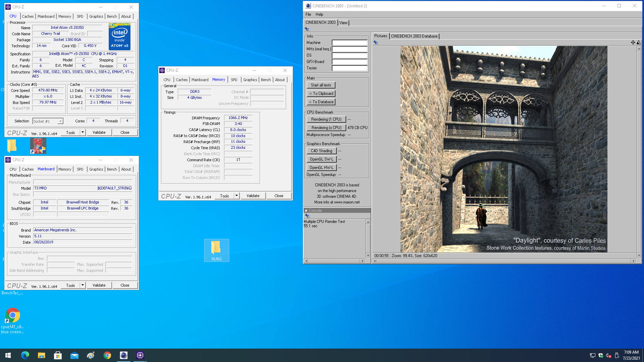Click Validate in Mainboard CPU-Z window
Image resolution: width=644 pixels, height=362 pixels.
99,285
